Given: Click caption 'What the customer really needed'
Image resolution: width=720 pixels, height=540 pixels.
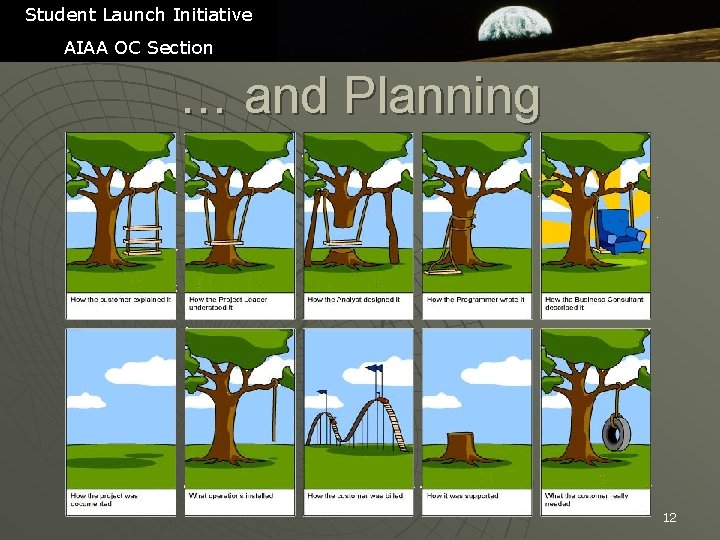Looking at the screenshot, I should point(586,500).
